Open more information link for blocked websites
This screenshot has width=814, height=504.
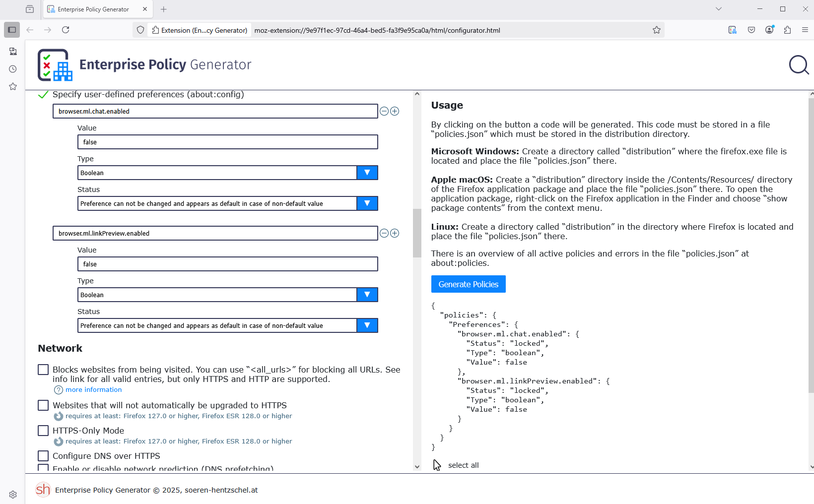[x=93, y=390]
